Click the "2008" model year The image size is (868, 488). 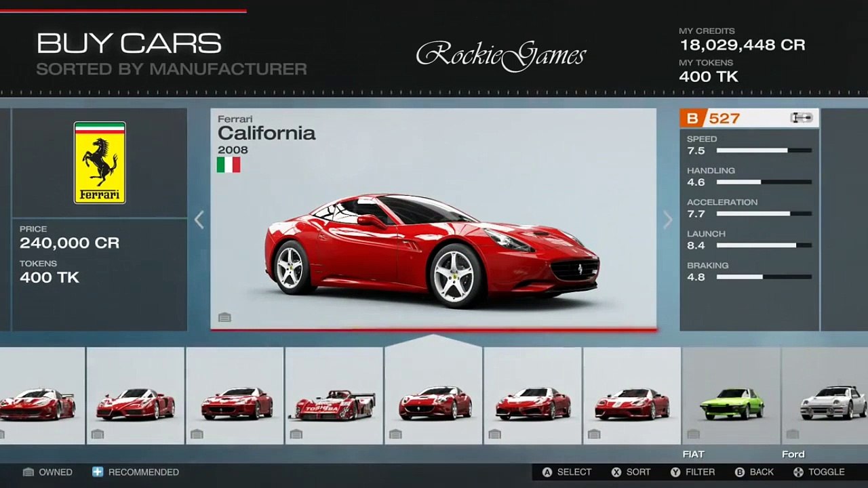[233, 150]
